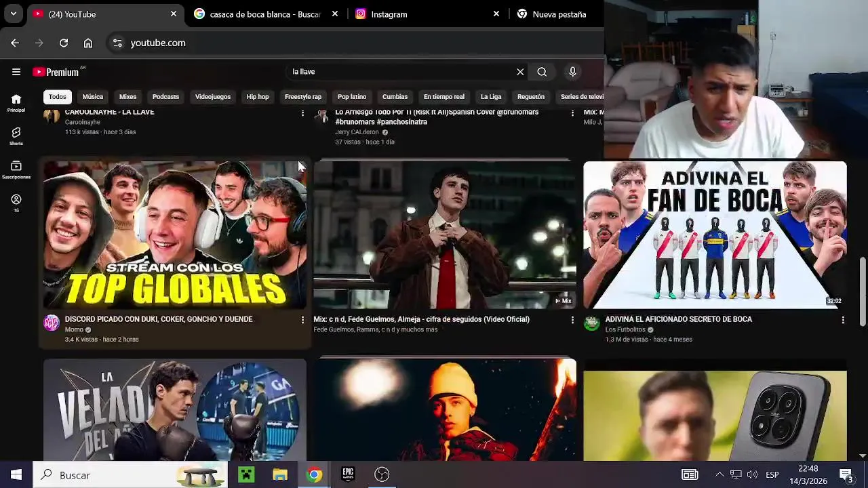Close the casaca de boca blanca tab
Screen dimensions: 868x488
335,14
